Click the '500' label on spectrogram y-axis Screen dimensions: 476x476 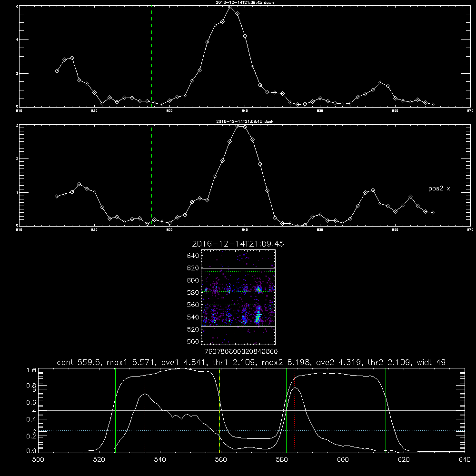tap(193, 342)
